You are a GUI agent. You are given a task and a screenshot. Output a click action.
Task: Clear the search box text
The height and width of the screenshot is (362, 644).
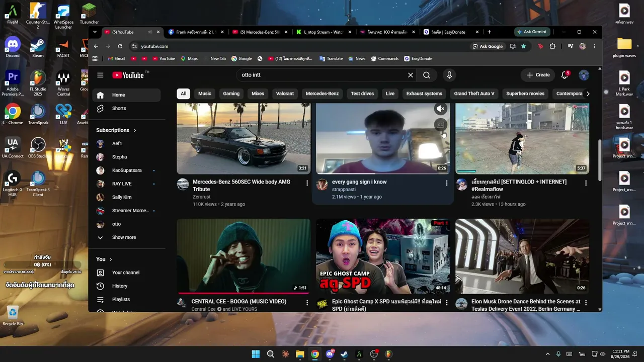[411, 75]
